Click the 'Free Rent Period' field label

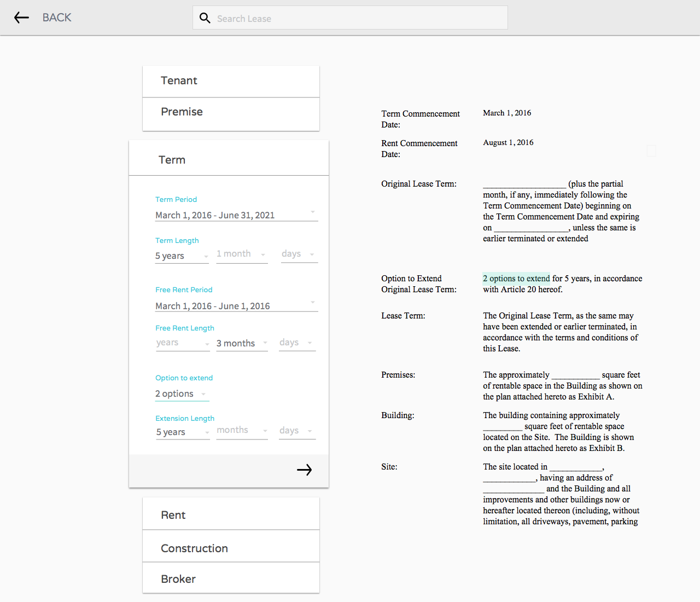point(184,290)
